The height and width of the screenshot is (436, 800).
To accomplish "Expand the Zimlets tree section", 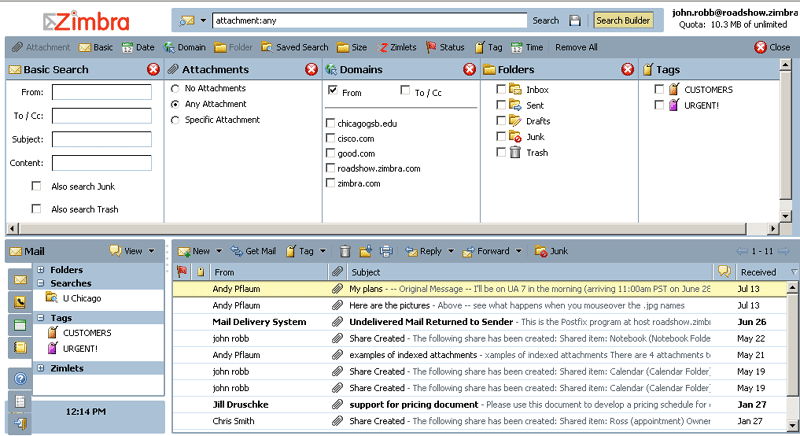I will coord(41,368).
